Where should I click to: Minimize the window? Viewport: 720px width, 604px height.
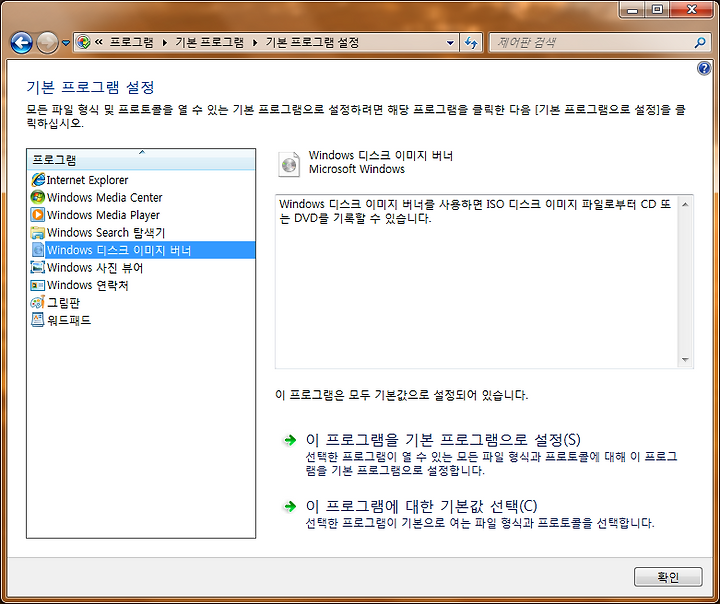[x=633, y=10]
